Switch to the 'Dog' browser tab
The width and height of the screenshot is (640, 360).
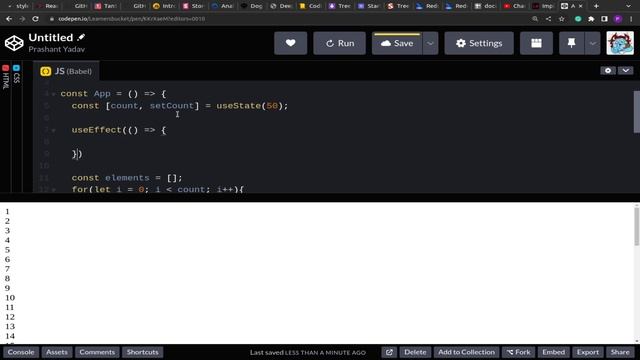[252, 6]
